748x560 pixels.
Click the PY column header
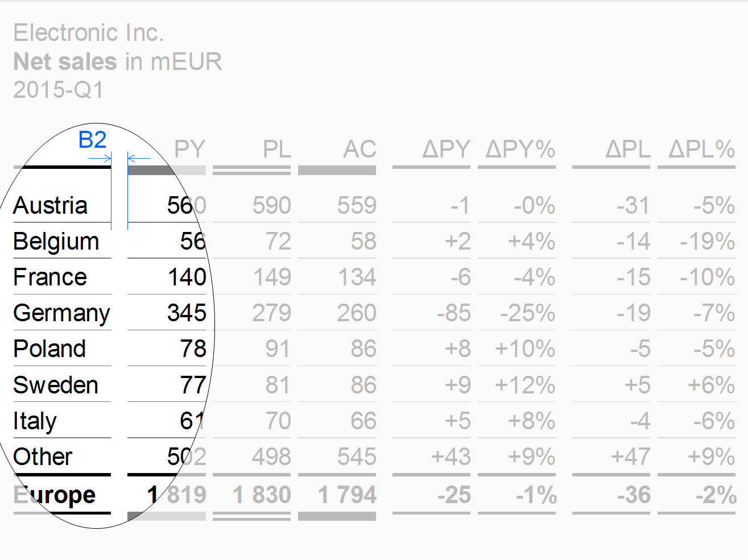[x=189, y=149]
